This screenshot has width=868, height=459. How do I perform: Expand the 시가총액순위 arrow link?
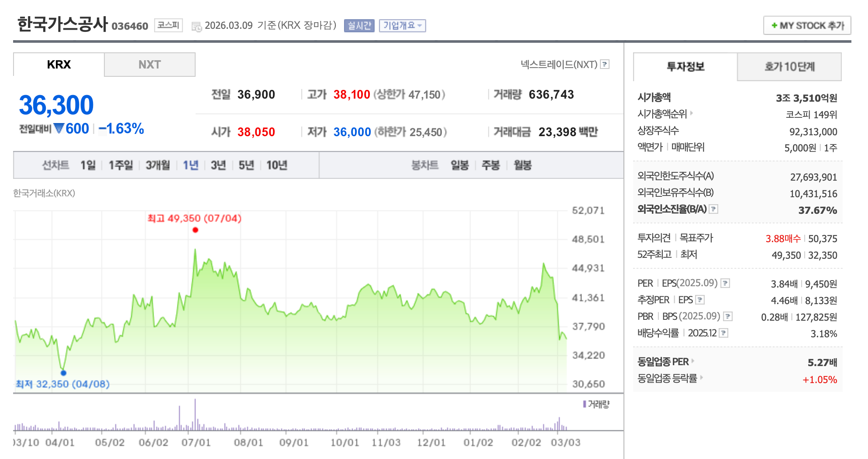click(692, 113)
